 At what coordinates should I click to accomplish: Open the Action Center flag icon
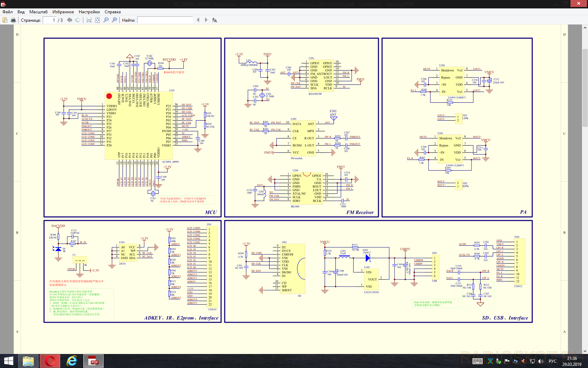507,361
